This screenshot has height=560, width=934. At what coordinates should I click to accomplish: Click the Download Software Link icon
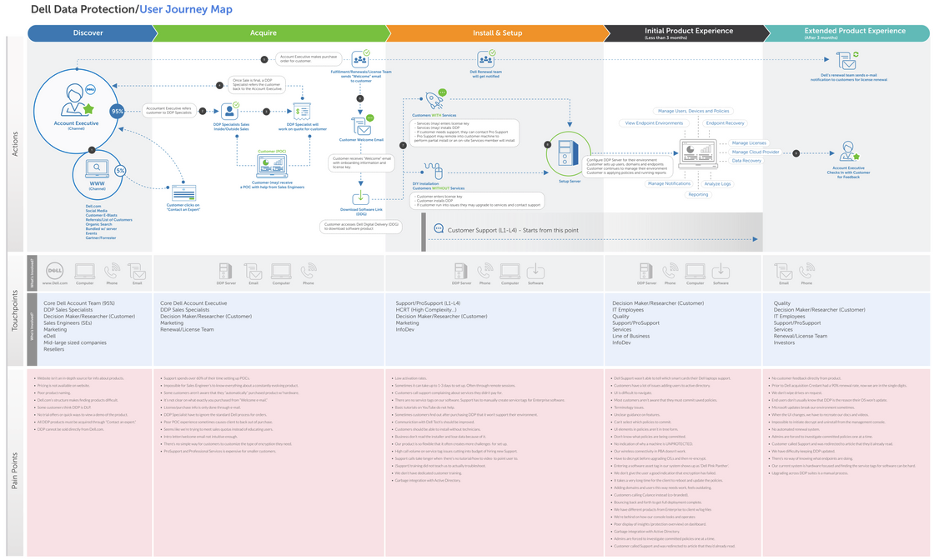pos(361,197)
